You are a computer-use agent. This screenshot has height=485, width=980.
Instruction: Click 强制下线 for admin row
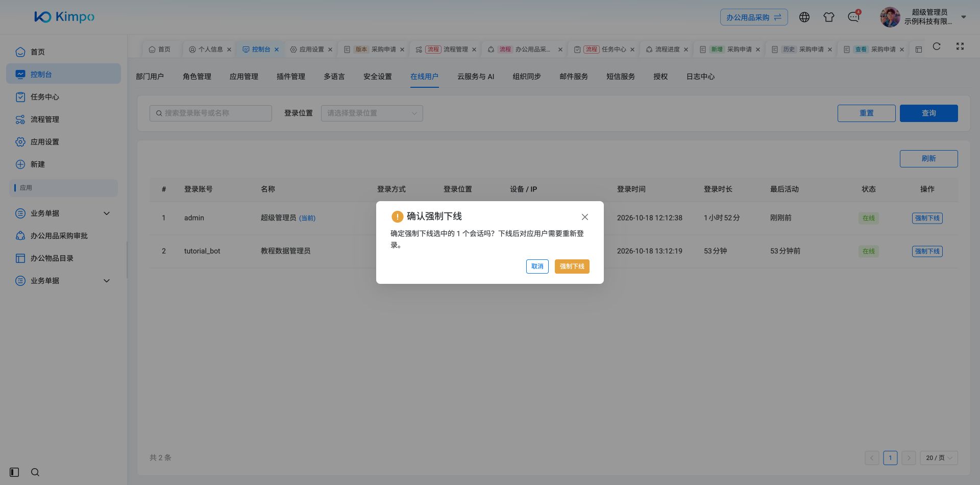[927, 217]
